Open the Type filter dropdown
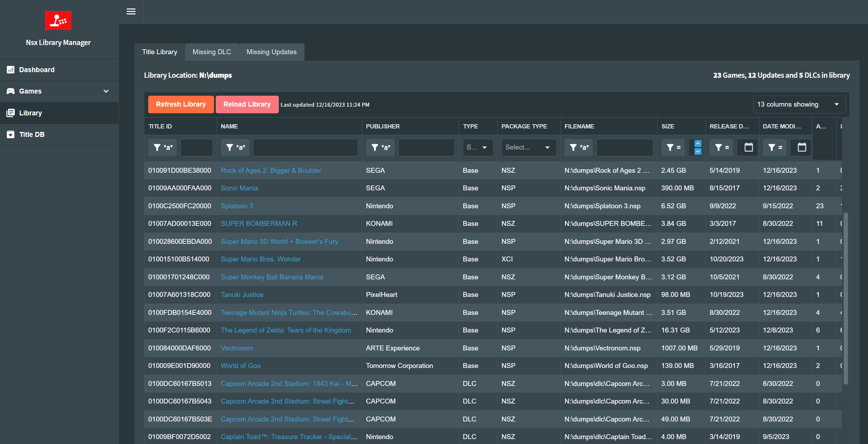868x444 pixels. pyautogui.click(x=478, y=147)
